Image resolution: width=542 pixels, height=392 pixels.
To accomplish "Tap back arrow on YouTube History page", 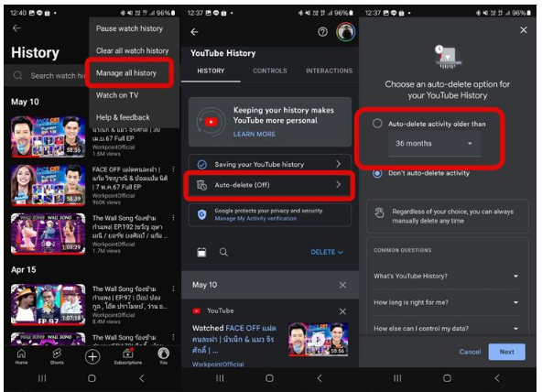I will (x=194, y=32).
